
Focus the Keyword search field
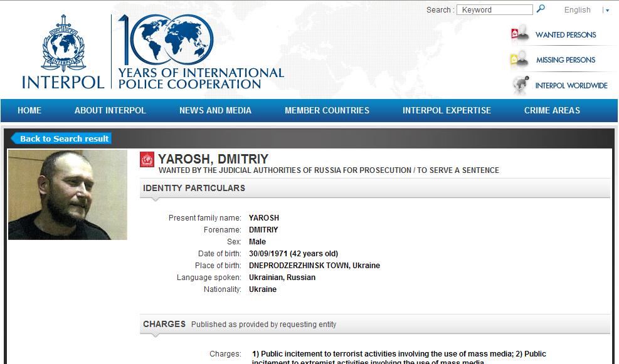[x=495, y=10]
